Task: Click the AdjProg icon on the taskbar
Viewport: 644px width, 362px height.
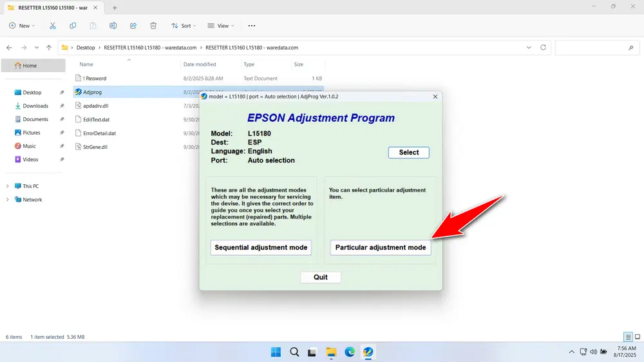Action: pos(368,352)
